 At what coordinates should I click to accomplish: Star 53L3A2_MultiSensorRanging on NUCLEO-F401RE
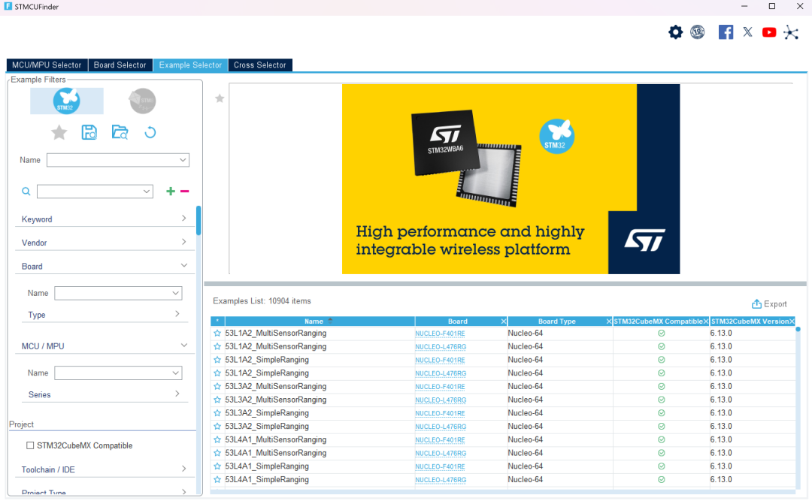pyautogui.click(x=217, y=387)
